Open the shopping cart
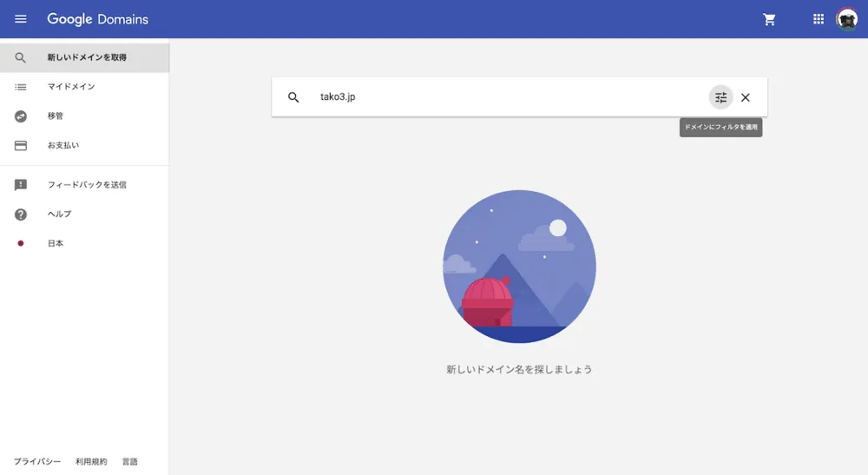 (769, 19)
